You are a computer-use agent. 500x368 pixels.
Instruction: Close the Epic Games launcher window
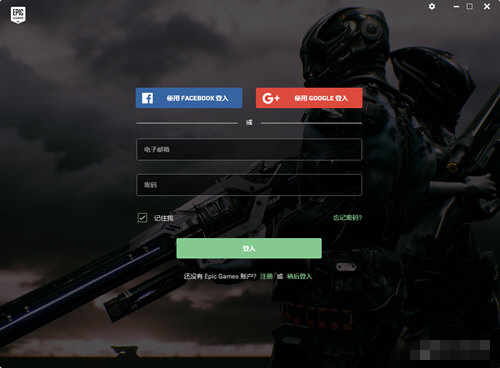(x=487, y=6)
